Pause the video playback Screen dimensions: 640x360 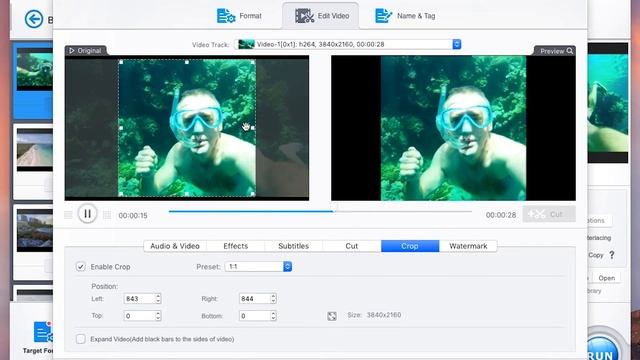click(x=87, y=213)
